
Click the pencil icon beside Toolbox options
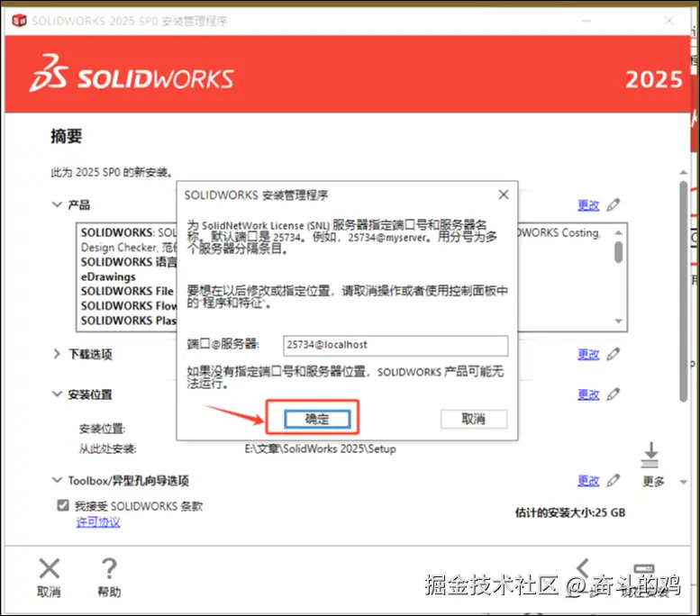(614, 480)
